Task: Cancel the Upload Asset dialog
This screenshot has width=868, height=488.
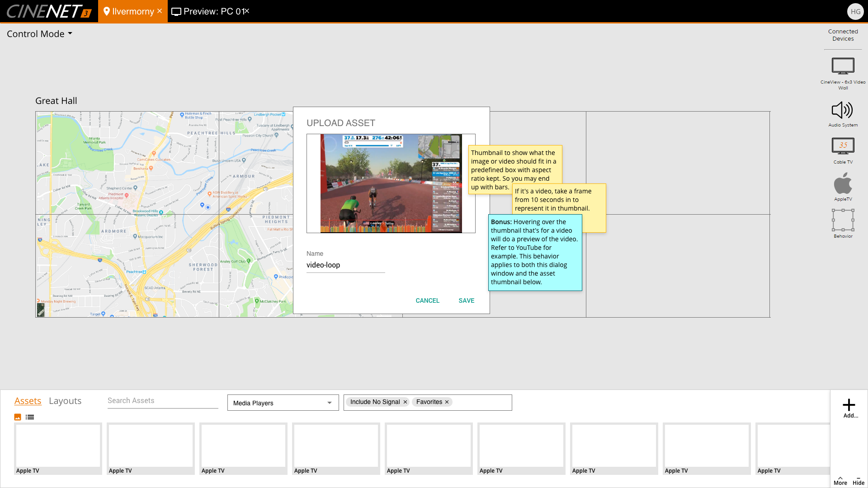Action: (x=427, y=301)
